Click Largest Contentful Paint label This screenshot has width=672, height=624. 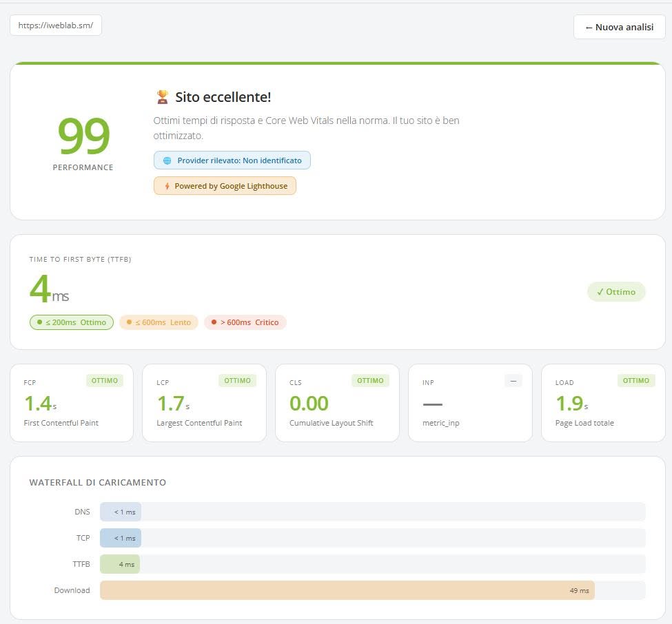[199, 423]
